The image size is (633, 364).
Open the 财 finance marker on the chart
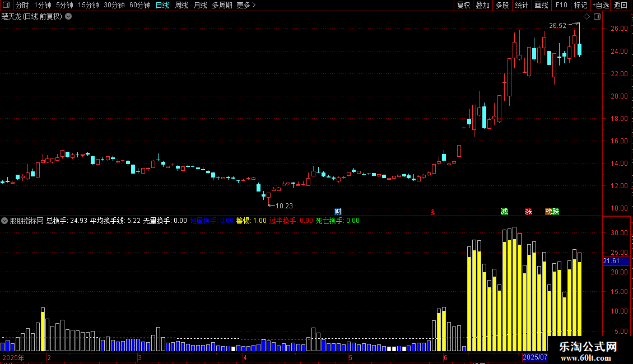tap(338, 212)
